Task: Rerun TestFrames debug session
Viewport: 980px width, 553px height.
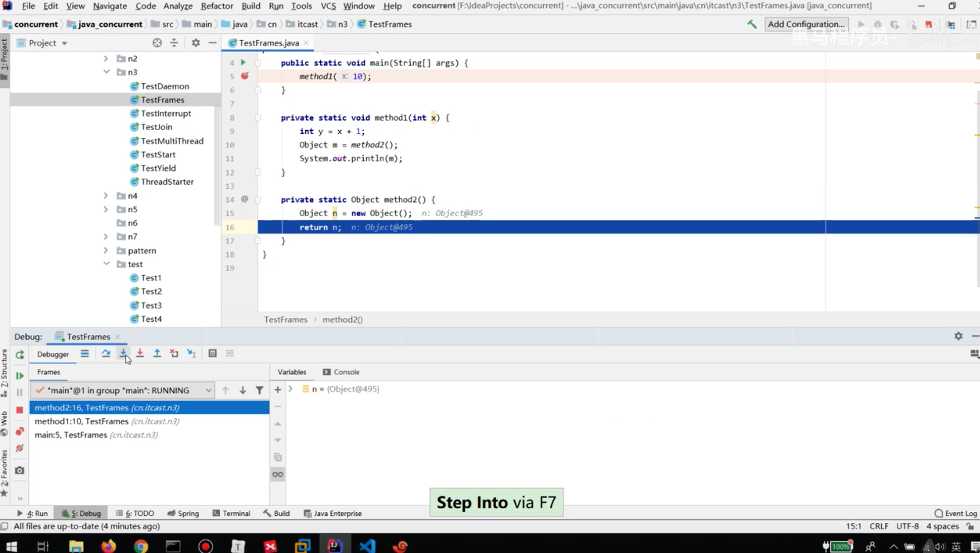Action: 19,354
